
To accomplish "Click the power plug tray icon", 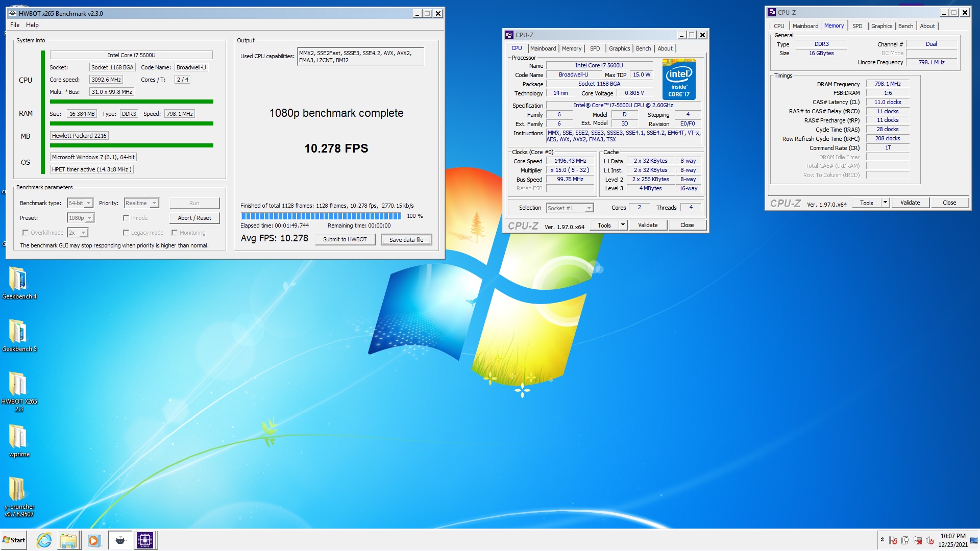I will point(905,540).
